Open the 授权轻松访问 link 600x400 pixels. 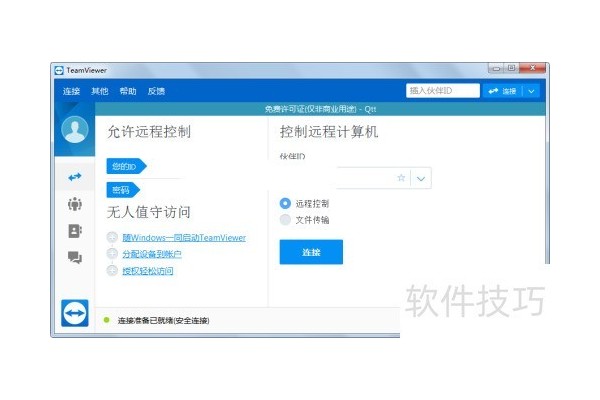pyautogui.click(x=148, y=271)
